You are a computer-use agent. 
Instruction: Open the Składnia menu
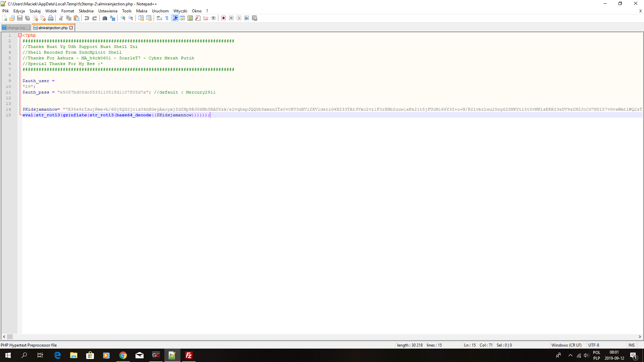(86, 11)
